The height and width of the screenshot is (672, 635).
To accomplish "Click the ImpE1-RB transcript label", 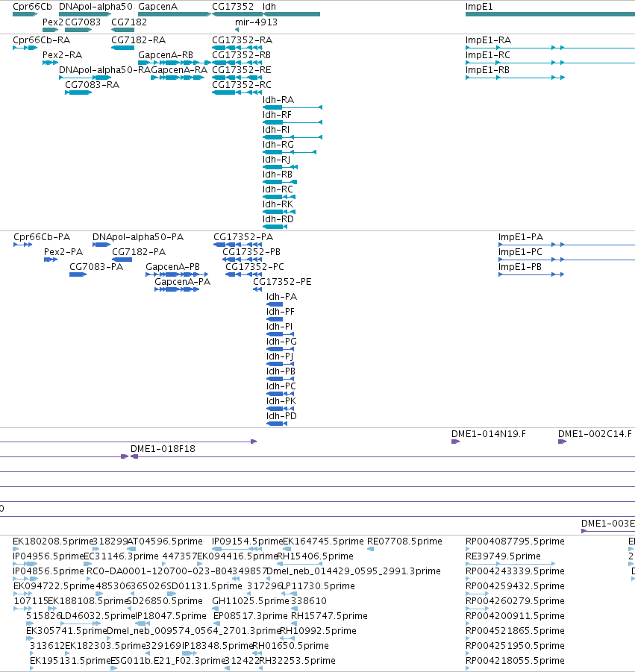I will click(x=487, y=70).
